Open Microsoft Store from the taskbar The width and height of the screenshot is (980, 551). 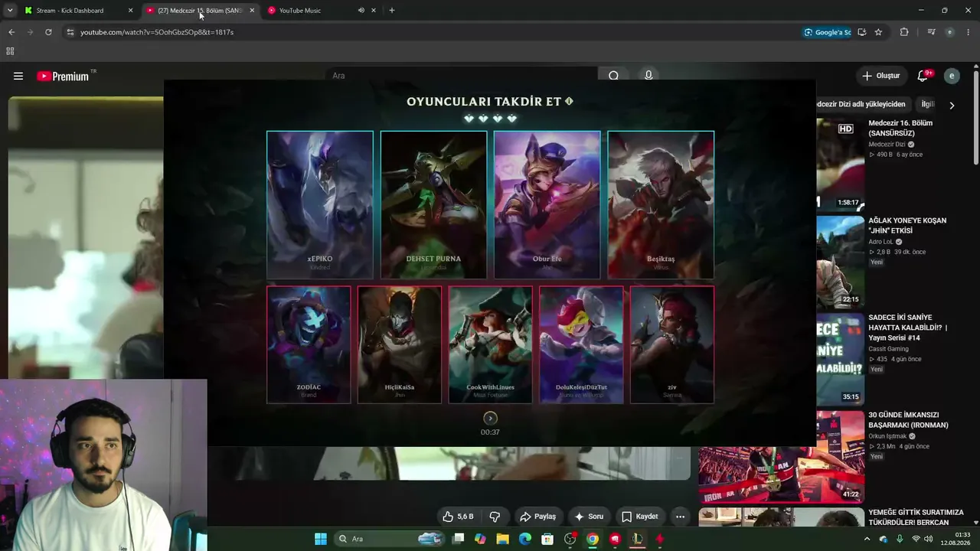(x=547, y=539)
